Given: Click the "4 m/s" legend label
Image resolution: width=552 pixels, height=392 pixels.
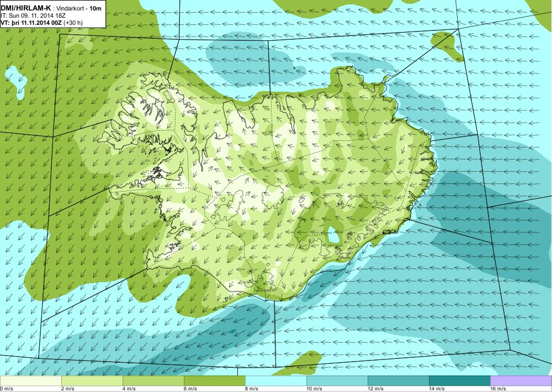Looking at the screenshot, I should click(x=129, y=389).
